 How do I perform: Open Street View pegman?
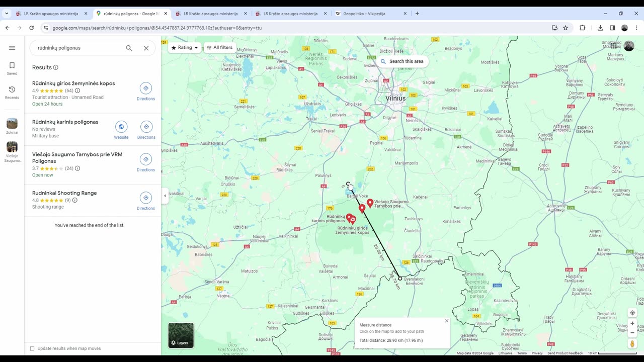632,344
